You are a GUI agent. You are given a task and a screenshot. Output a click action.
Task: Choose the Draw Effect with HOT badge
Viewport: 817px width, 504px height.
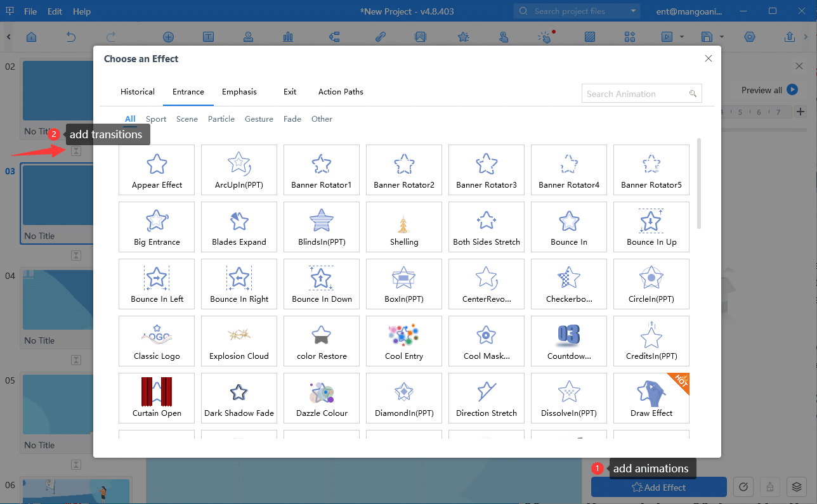(651, 397)
